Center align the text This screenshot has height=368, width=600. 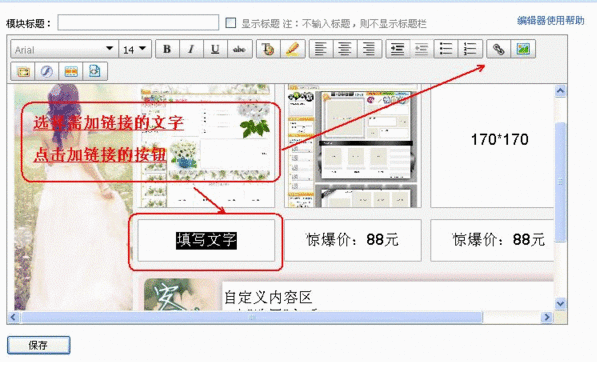[x=345, y=49]
